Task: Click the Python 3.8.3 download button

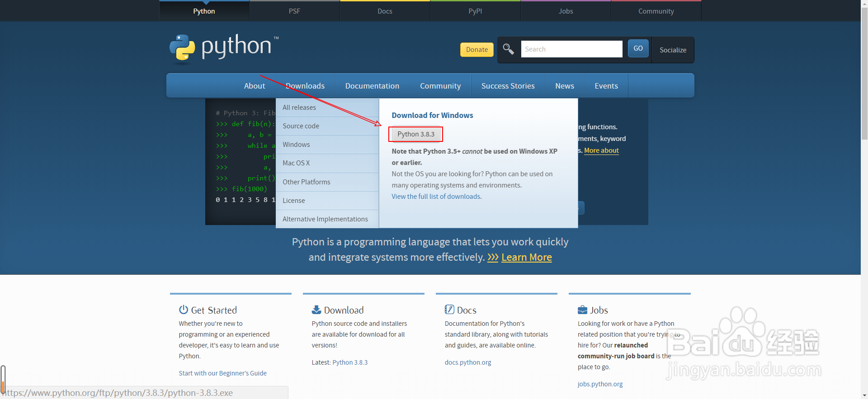Action: [416, 134]
